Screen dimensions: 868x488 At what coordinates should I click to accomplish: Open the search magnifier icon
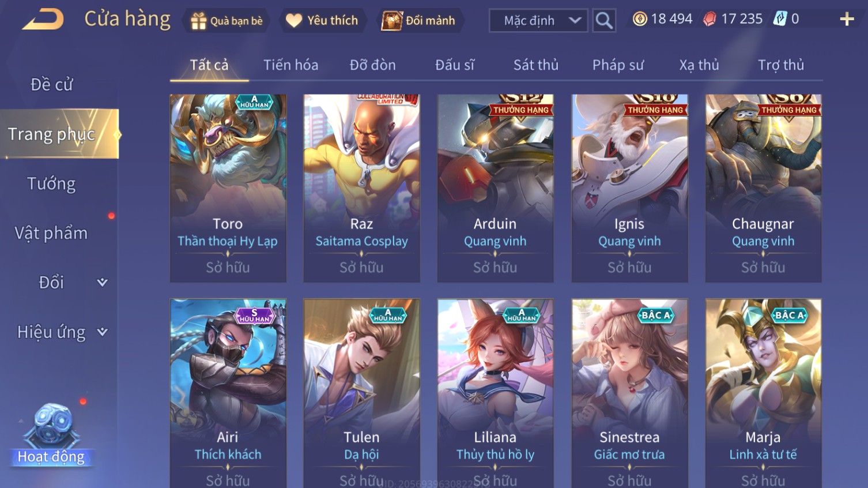(604, 21)
